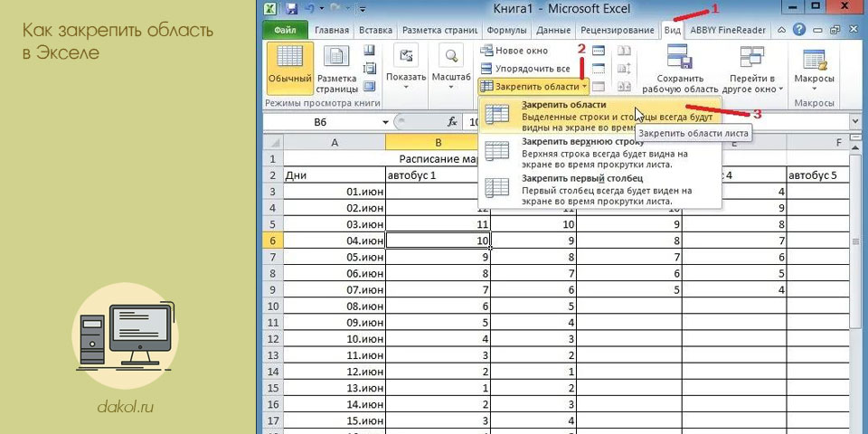Open Excel Help question mark icon
This screenshot has height=434, width=868.
798,30
